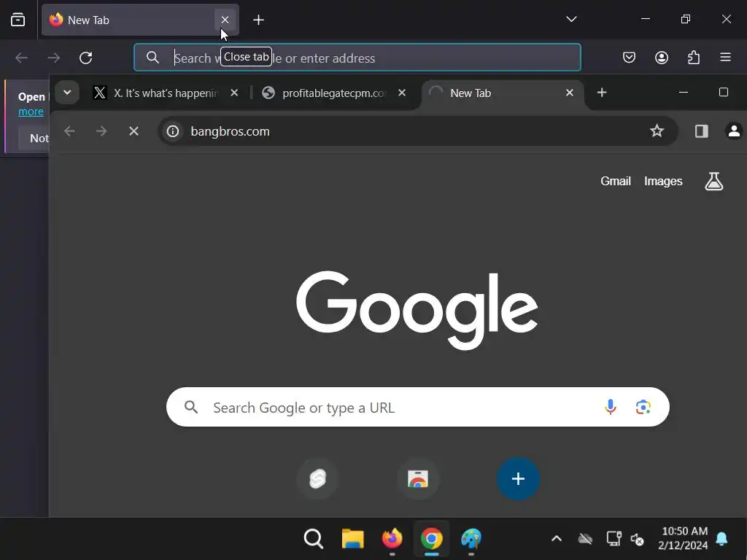Click the Chrome back arrow
The image size is (747, 560).
(69, 131)
